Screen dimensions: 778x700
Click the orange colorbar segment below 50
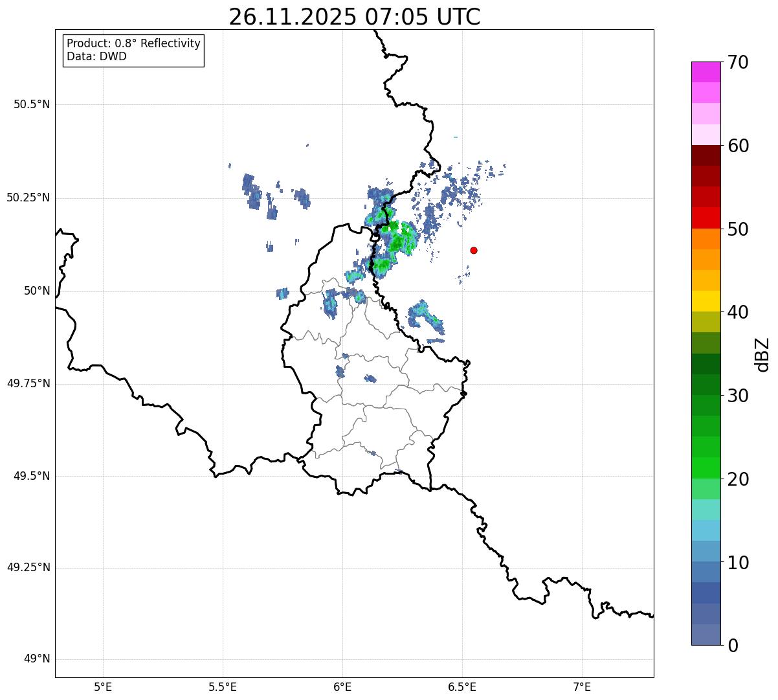(706, 239)
